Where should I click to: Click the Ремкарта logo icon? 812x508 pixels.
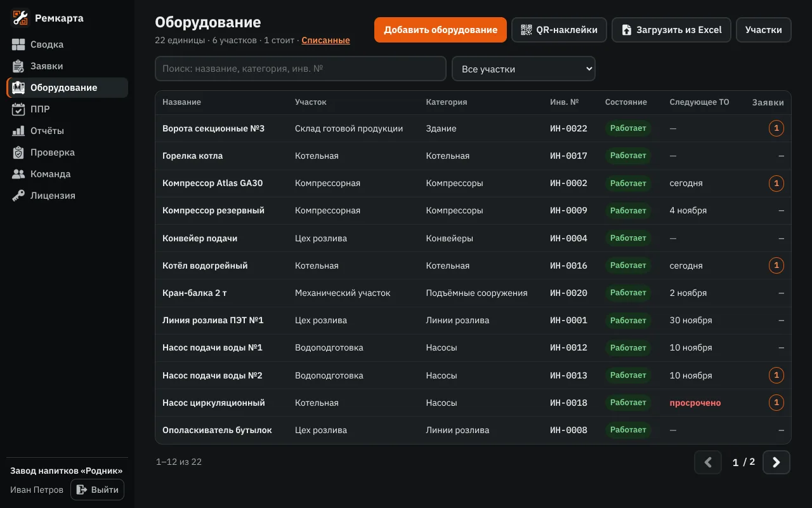click(x=20, y=18)
